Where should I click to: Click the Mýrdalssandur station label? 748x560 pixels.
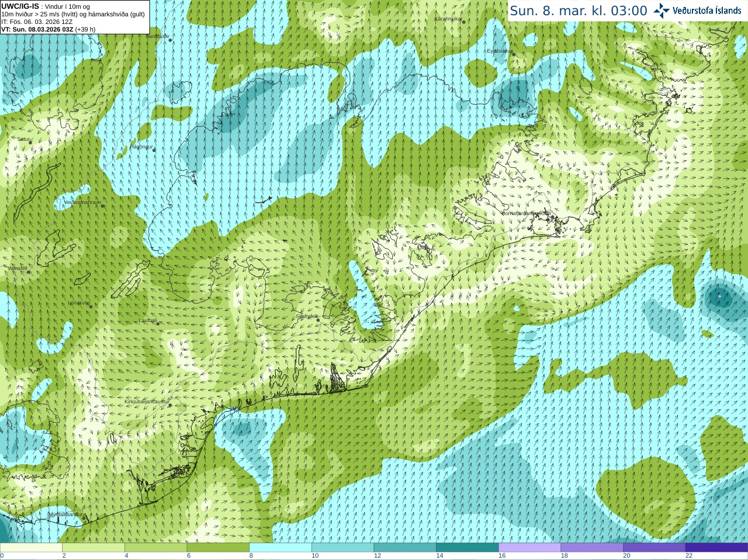65,514
